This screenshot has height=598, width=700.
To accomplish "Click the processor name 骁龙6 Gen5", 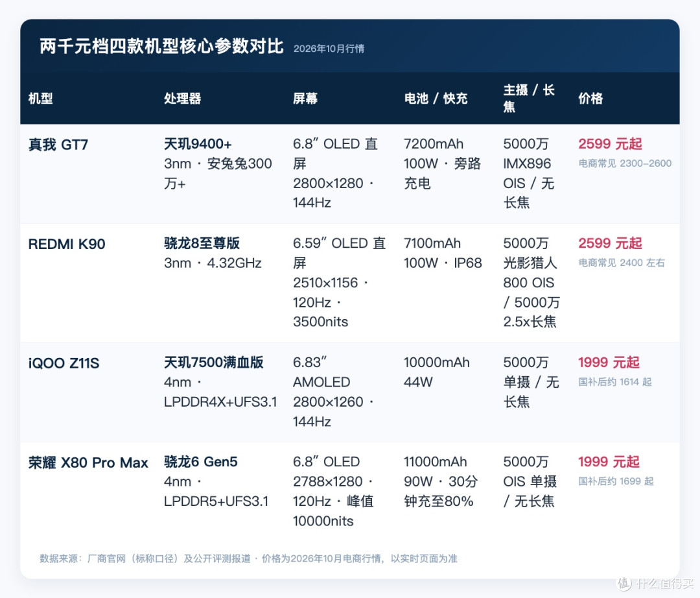I will (x=201, y=461).
